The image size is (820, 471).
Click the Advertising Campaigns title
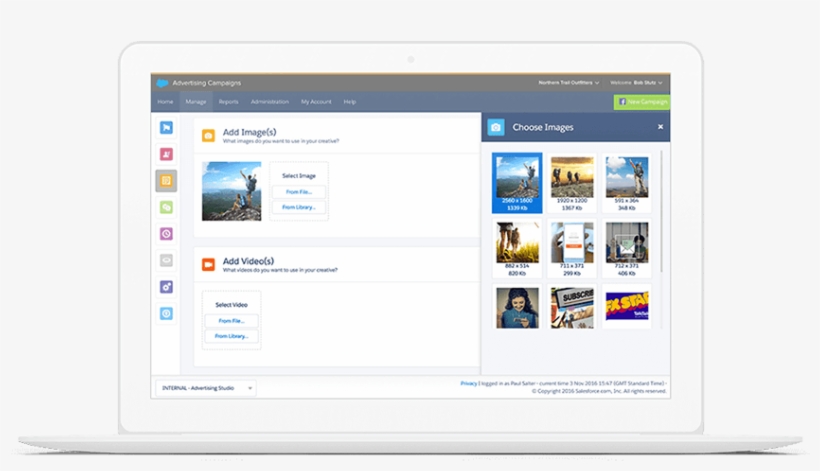[x=207, y=83]
